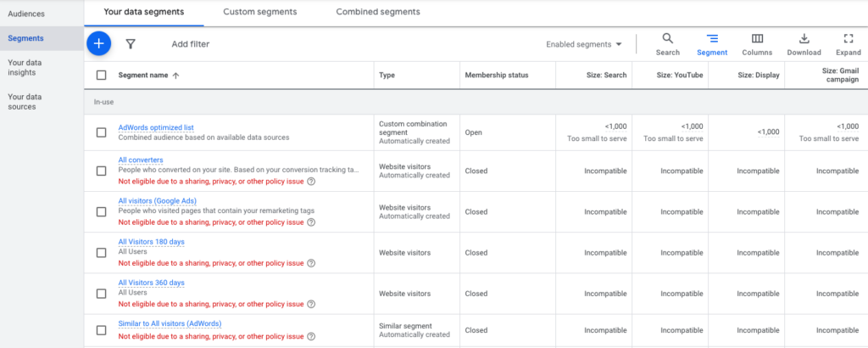Open the Enabled segments dropdown
868x348 pixels.
[584, 44]
